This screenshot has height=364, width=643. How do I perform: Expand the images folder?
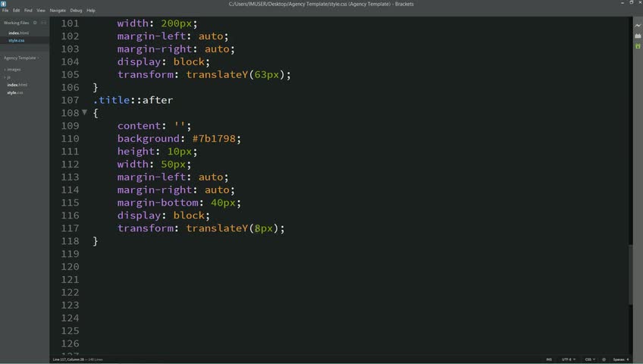click(13, 69)
